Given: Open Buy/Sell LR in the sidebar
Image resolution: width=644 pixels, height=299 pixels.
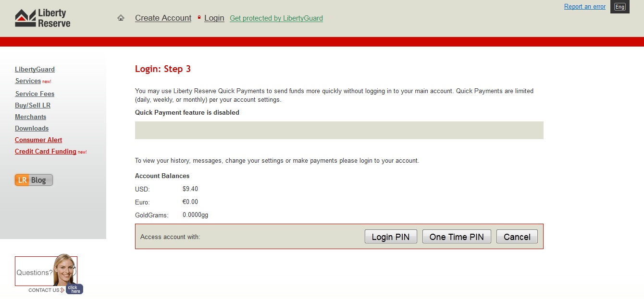Looking at the screenshot, I should tap(33, 105).
